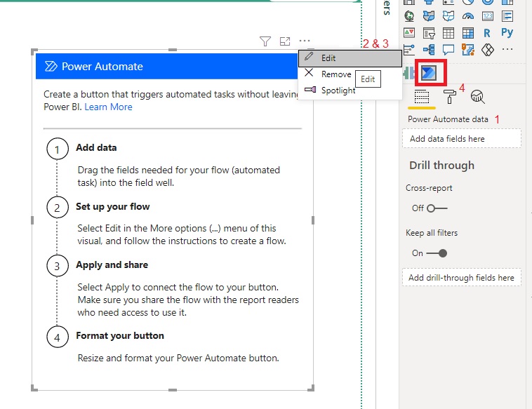Switch to the Analytics magnifier tab
532x409 pixels.
pos(477,97)
